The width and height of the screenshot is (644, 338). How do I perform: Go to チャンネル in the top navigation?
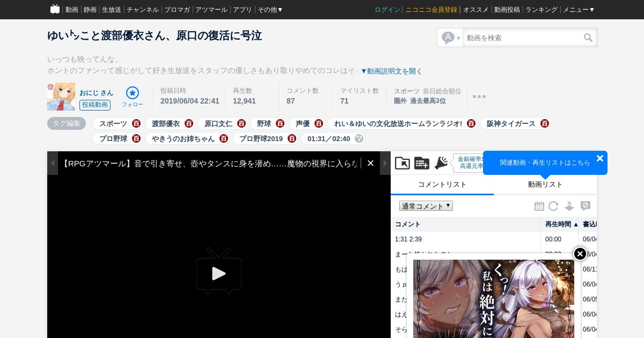point(143,10)
